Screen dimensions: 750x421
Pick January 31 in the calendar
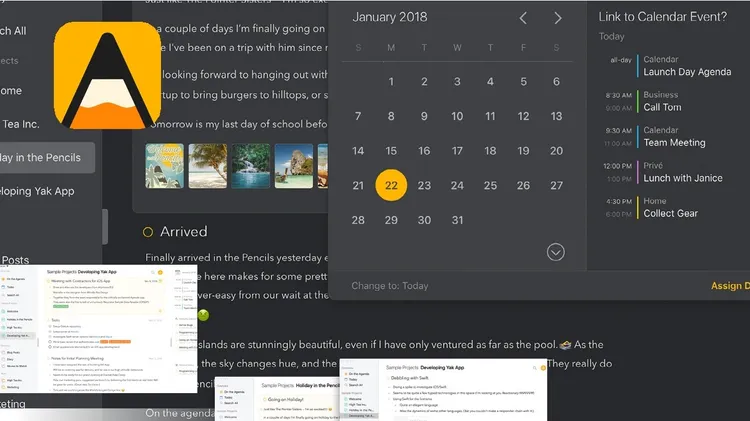(457, 220)
